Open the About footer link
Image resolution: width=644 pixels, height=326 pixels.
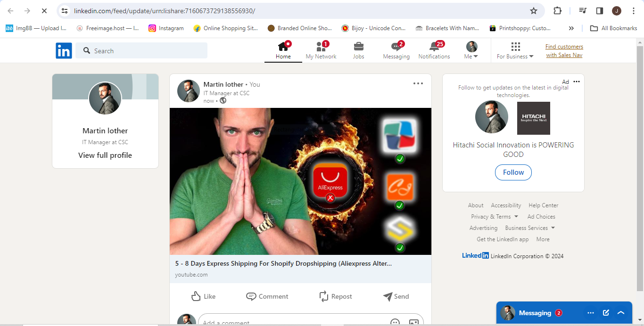(476, 205)
